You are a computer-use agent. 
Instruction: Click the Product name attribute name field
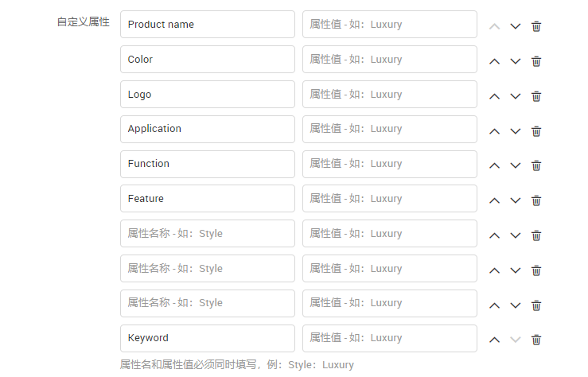[x=208, y=25]
